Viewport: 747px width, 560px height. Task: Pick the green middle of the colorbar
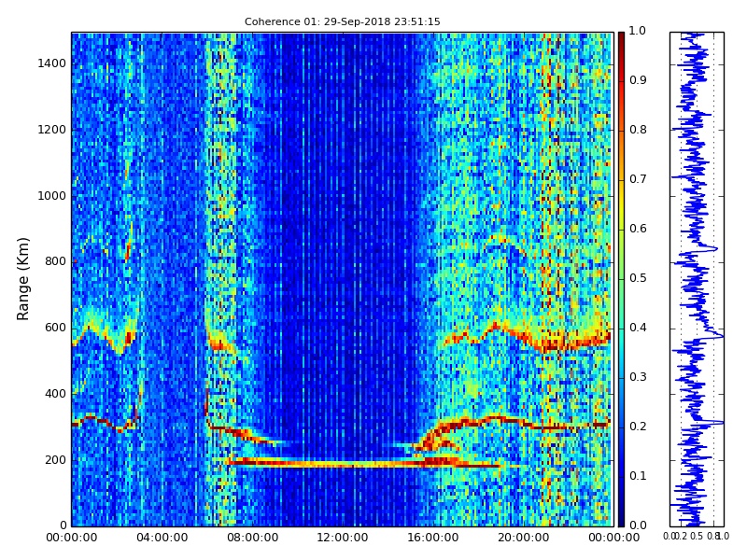pos(621,279)
